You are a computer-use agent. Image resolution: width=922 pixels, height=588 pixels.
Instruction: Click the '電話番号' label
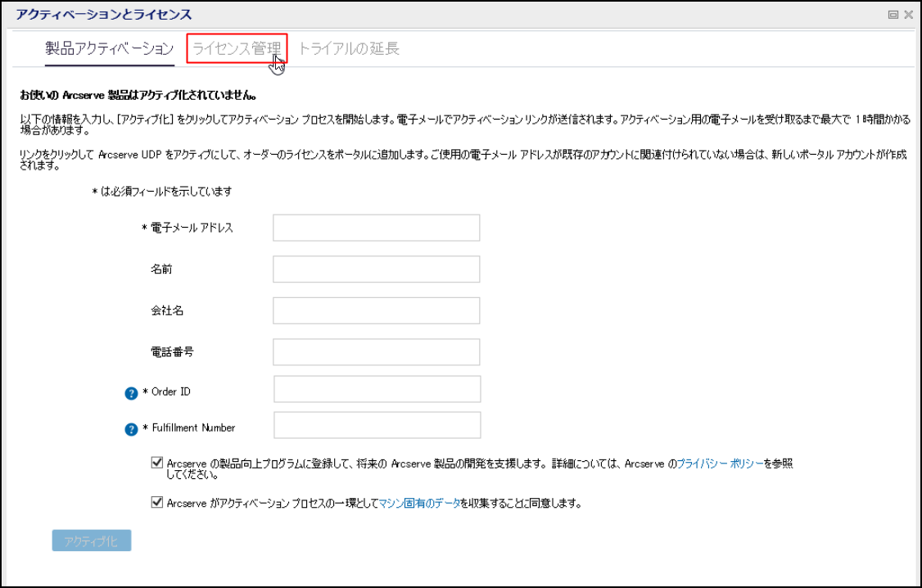tap(172, 352)
